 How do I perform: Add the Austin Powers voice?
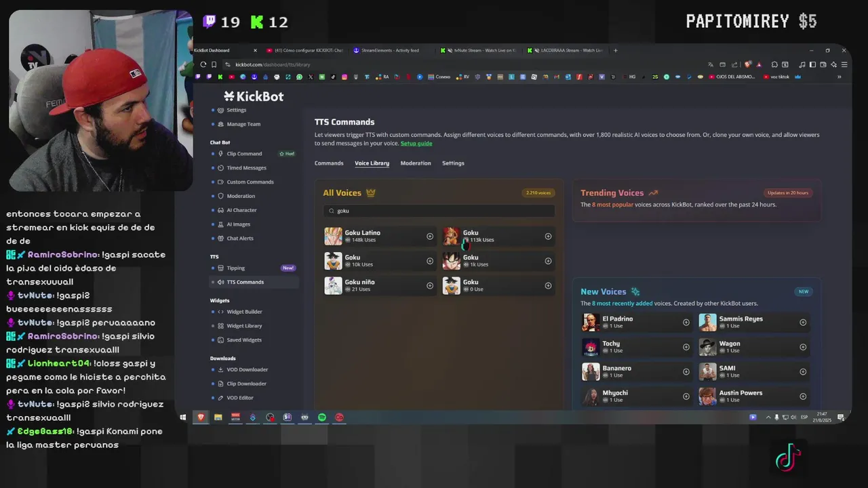coord(803,396)
